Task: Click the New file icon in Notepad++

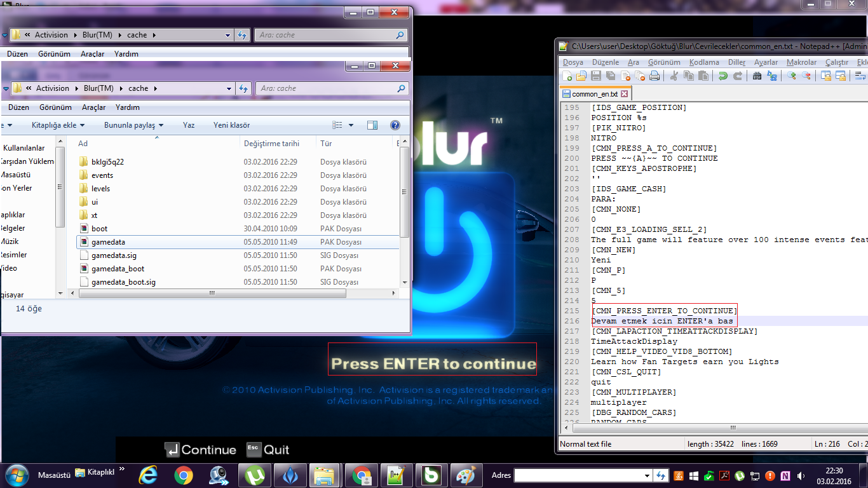Action: click(567, 76)
